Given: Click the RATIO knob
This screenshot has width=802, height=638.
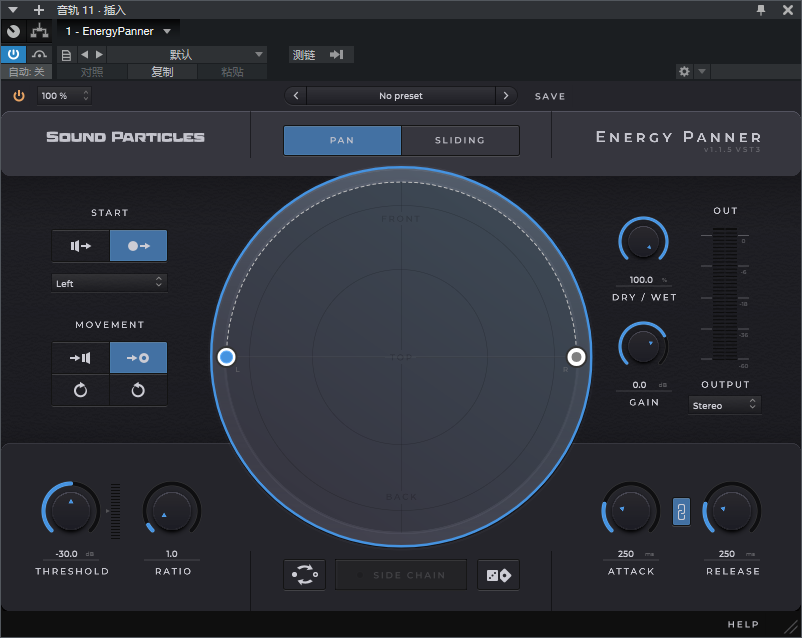Looking at the screenshot, I should (172, 511).
